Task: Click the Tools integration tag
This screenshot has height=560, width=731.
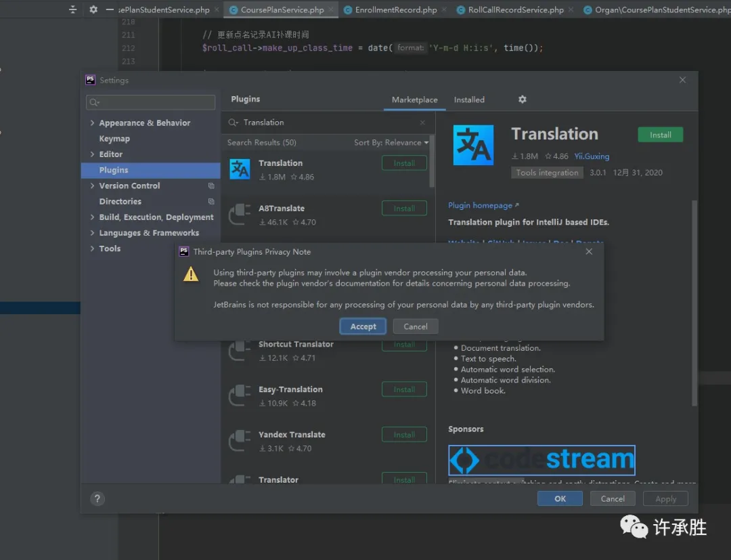Action: point(547,173)
